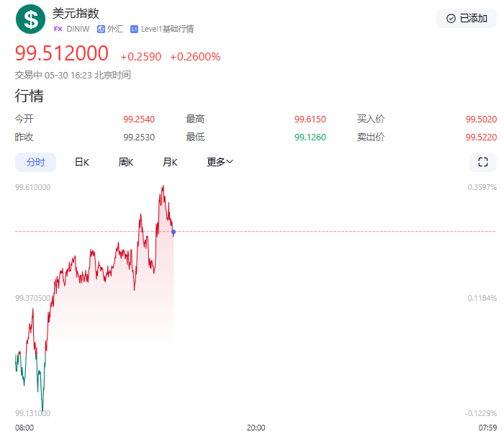Click the 99.610000 axis label

click(x=33, y=187)
